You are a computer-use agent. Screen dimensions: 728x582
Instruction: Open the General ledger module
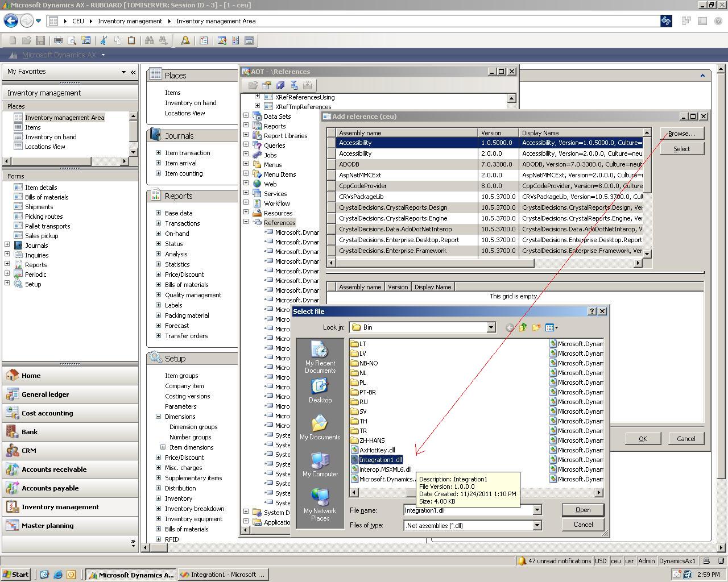(x=70, y=394)
